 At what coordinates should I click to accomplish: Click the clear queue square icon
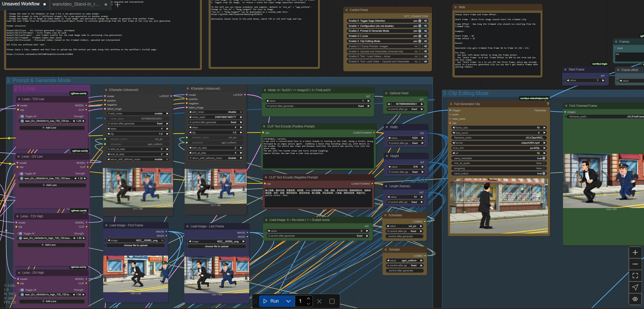pyautogui.click(x=332, y=301)
